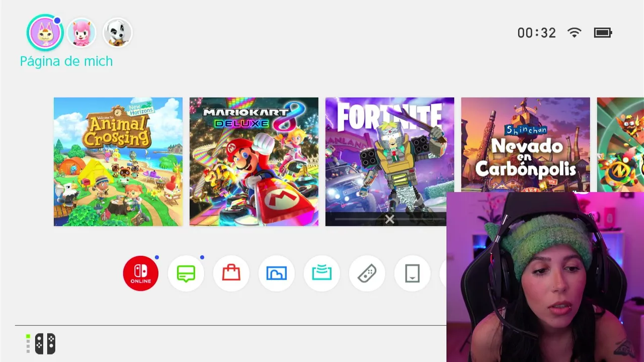The image size is (644, 362).
Task: Launch the Mario Kart 8 Deluxe tile
Action: click(254, 162)
